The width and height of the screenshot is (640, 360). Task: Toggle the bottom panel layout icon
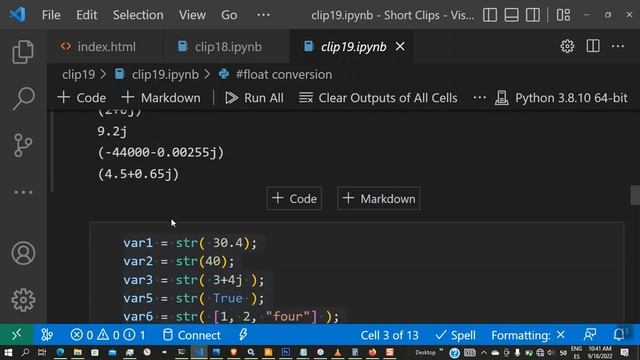(511, 15)
